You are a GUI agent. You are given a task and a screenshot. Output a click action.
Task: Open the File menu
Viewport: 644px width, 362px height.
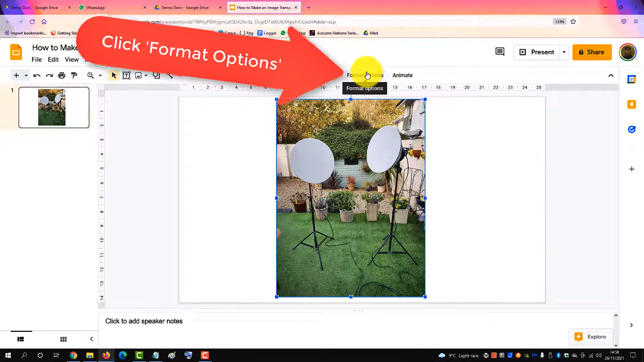(37, 59)
